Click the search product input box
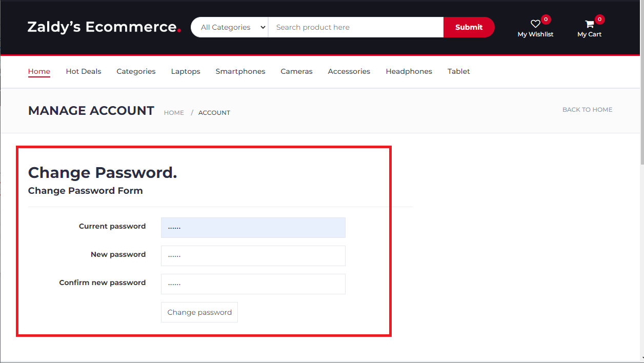The height and width of the screenshot is (363, 644). coord(356,27)
